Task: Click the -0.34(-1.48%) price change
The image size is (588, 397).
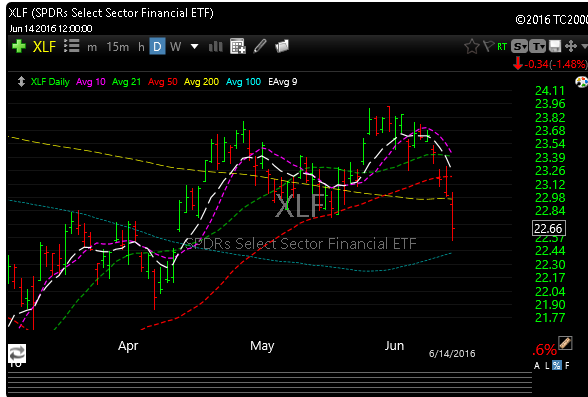Action: pyautogui.click(x=555, y=64)
